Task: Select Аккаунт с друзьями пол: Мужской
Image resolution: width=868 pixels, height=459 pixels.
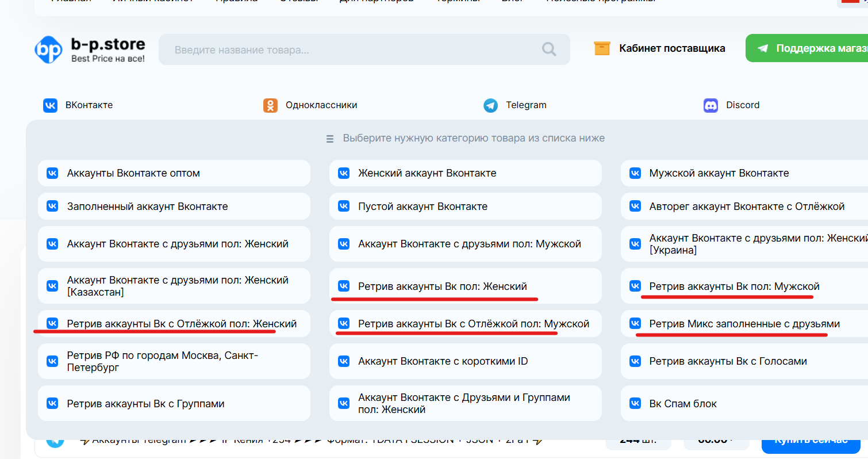Action: pos(466,244)
